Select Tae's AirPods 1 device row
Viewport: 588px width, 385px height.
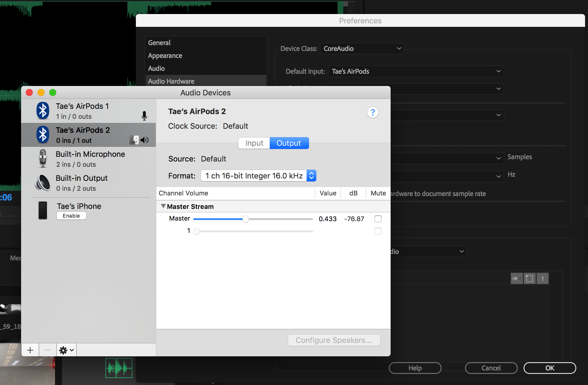coord(88,111)
